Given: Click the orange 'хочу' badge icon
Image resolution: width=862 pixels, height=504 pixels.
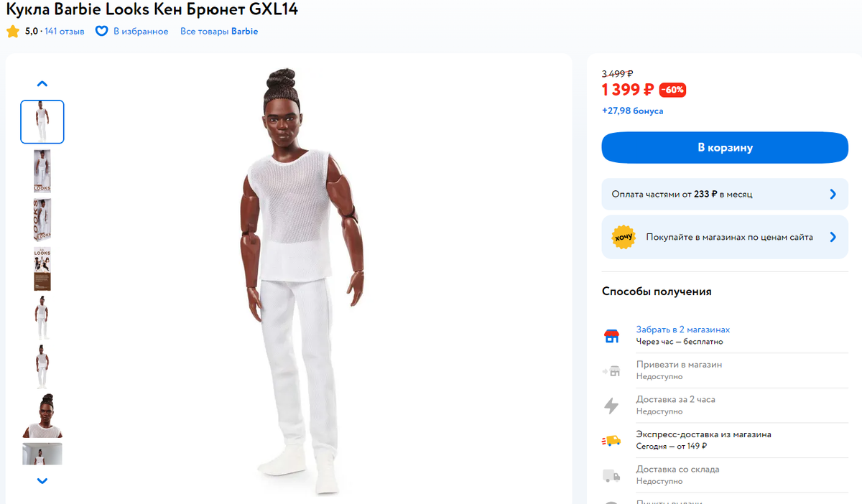Looking at the screenshot, I should [x=624, y=237].
